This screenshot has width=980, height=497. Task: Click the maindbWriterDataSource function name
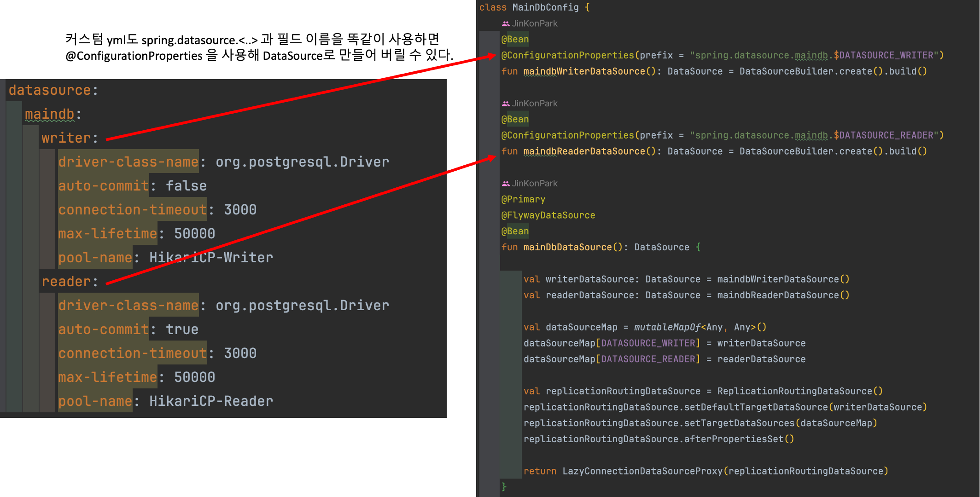point(584,71)
